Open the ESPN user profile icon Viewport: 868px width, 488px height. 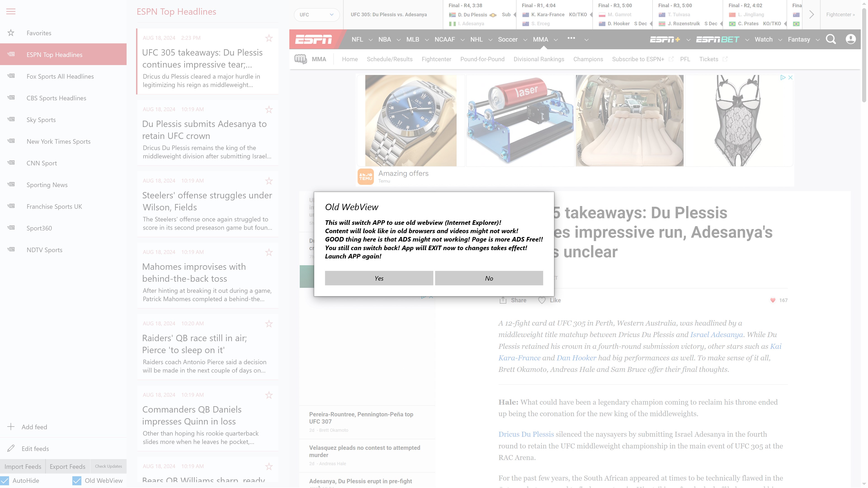pos(850,39)
